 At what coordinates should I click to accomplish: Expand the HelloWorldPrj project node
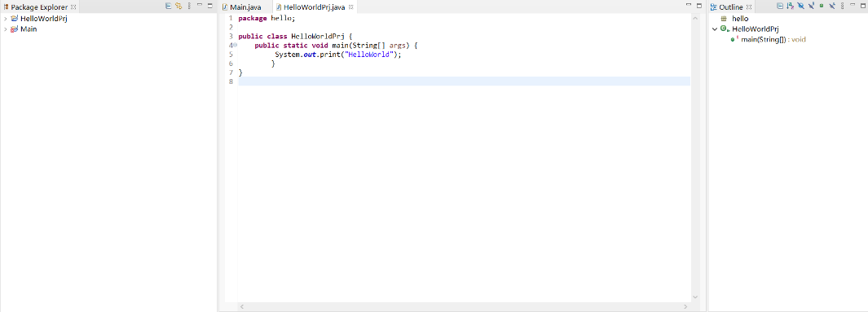(x=6, y=18)
